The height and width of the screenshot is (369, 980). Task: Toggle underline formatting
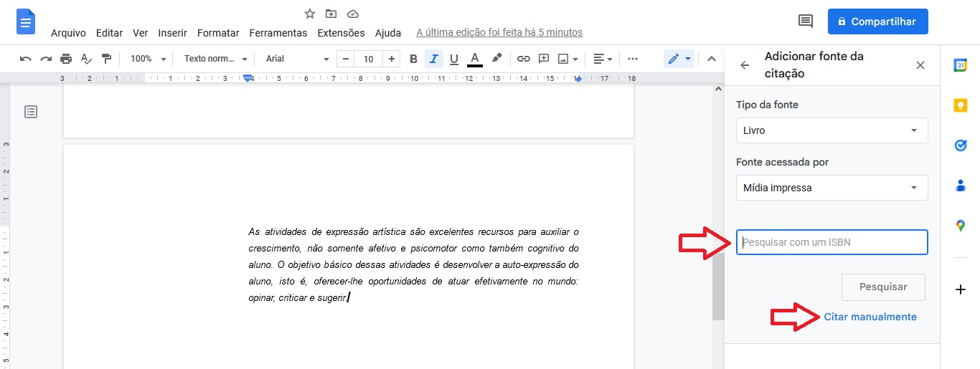453,59
